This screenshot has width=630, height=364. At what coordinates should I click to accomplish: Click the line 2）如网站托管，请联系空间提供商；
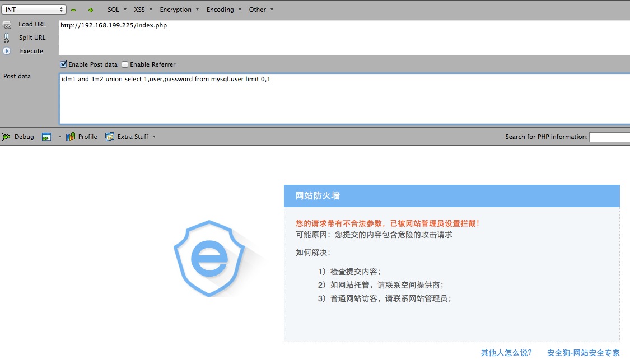point(380,285)
